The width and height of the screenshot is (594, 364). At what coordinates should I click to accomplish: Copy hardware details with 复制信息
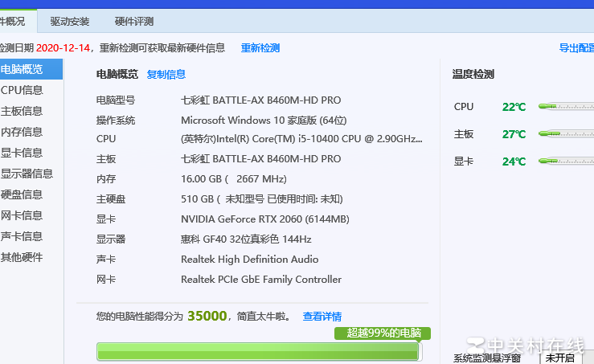tap(166, 75)
